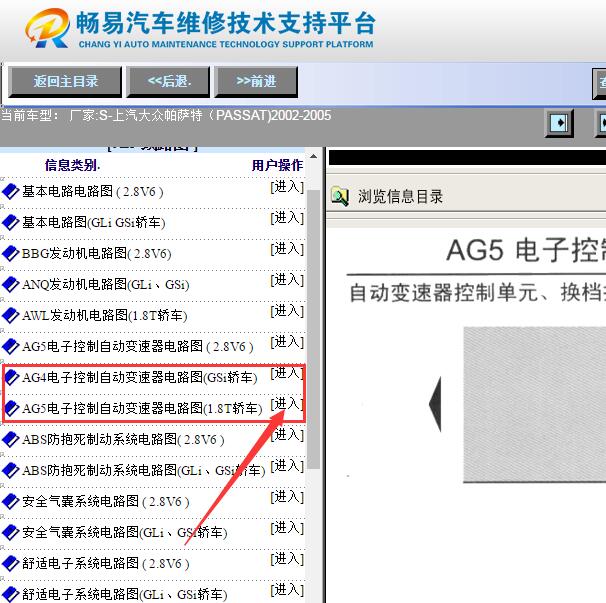Enter AG4 变速器电路图(GSi轿车) via [进入]
Viewport: 606px width, 603px height.
point(287,373)
